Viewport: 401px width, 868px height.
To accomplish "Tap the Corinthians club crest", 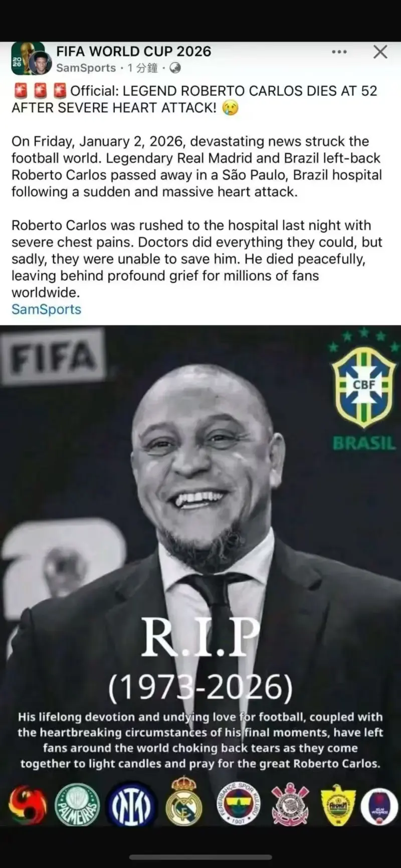I will (290, 804).
